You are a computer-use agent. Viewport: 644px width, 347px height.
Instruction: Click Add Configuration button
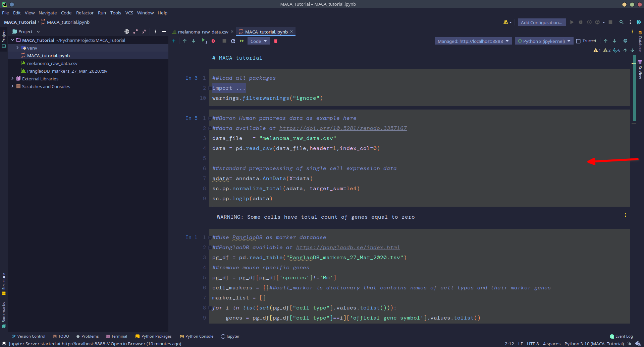coord(541,22)
